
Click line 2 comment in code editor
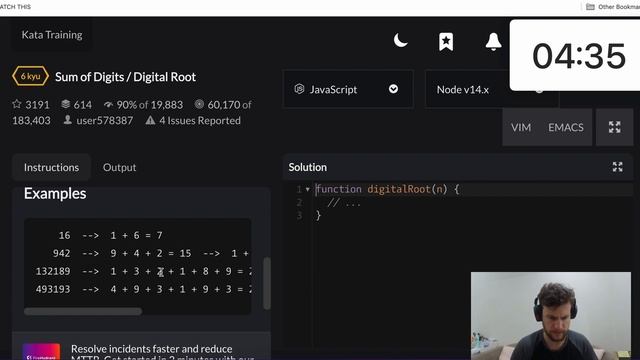click(344, 203)
